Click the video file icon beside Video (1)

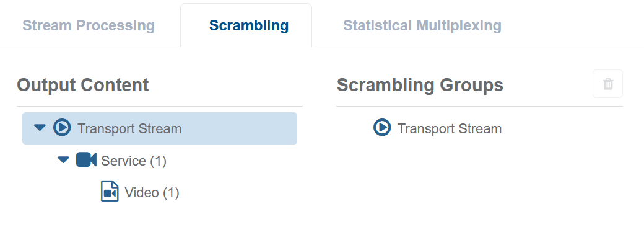point(110,192)
